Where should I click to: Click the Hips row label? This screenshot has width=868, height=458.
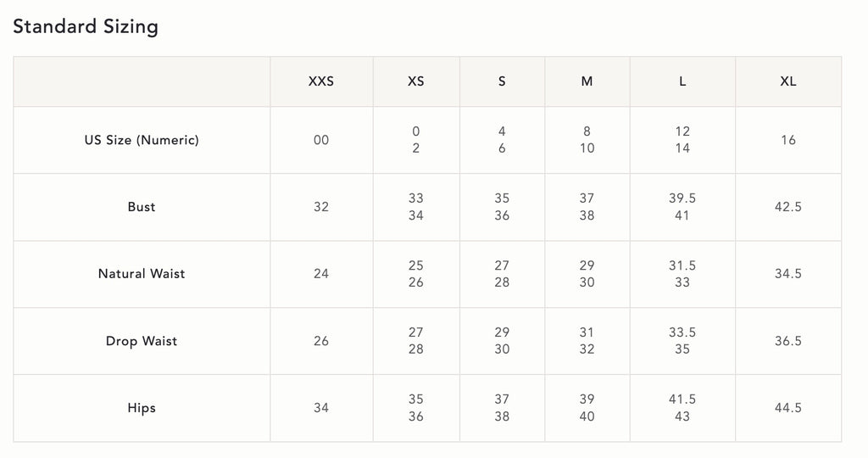click(x=142, y=408)
